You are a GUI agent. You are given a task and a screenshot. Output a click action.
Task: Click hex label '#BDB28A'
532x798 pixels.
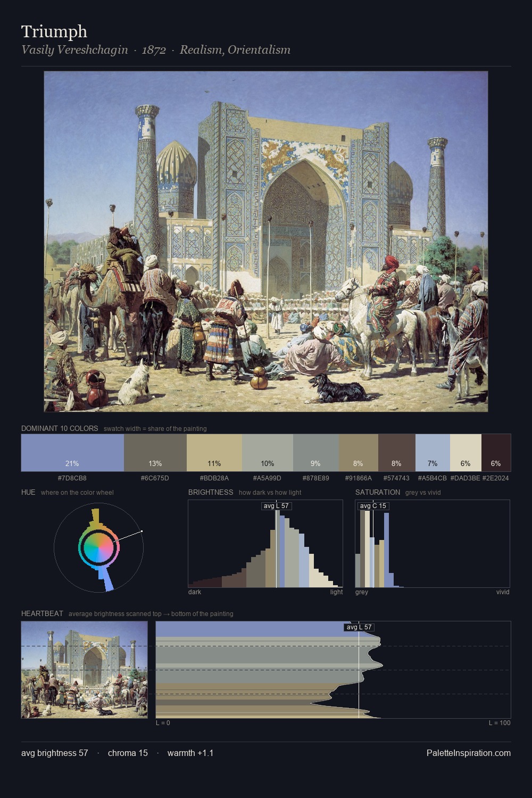pyautogui.click(x=214, y=478)
